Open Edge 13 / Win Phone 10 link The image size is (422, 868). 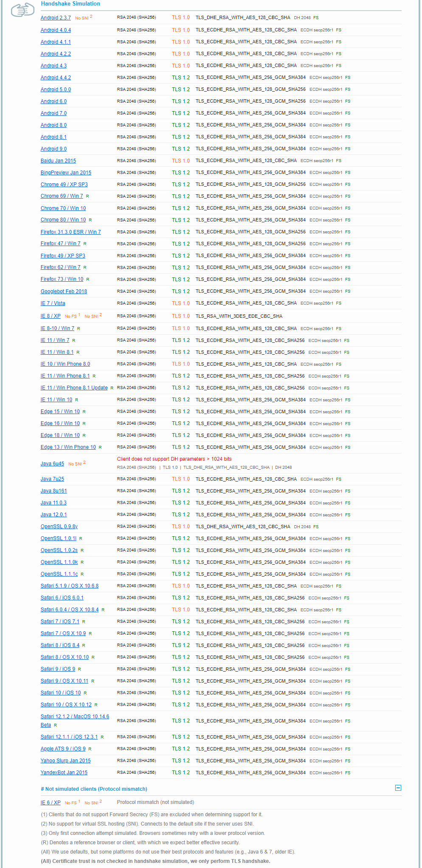coord(68,447)
